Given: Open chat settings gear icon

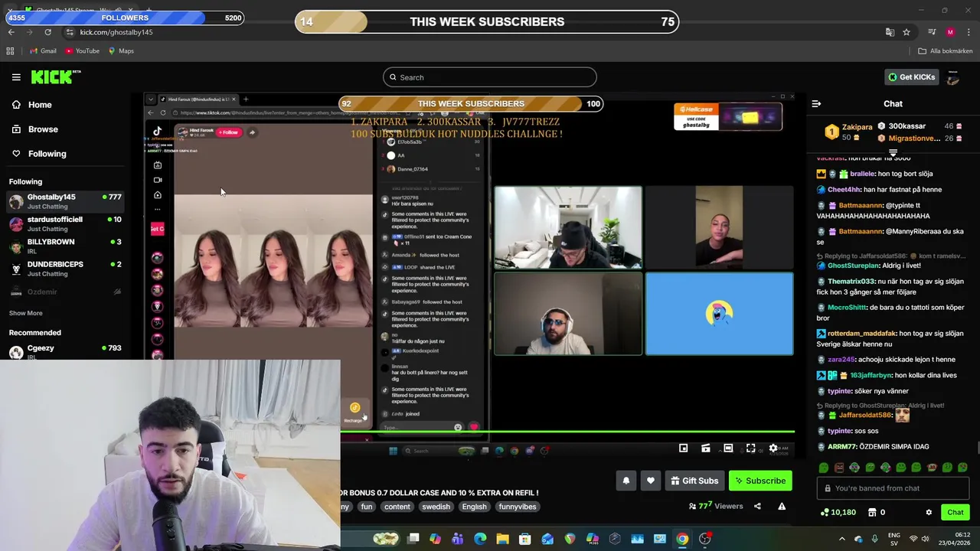Looking at the screenshot, I should tap(929, 513).
